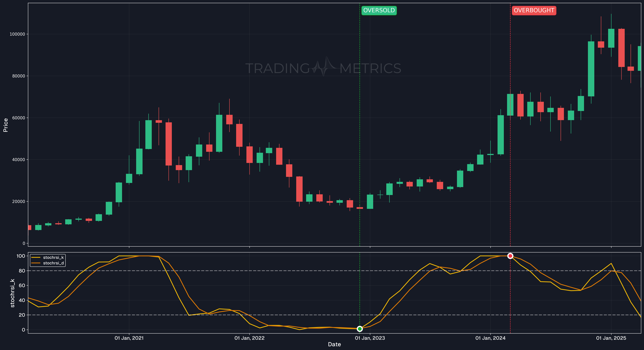Click the stochrsi_d legend entry
The width and height of the screenshot is (644, 350).
click(x=48, y=263)
